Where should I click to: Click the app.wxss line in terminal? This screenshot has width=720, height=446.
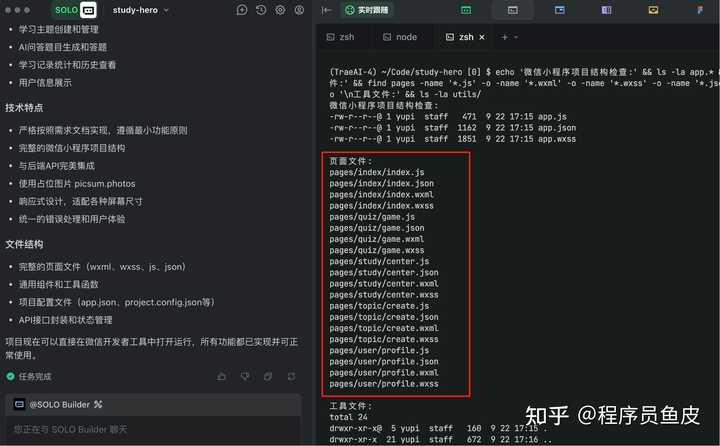[452, 139]
